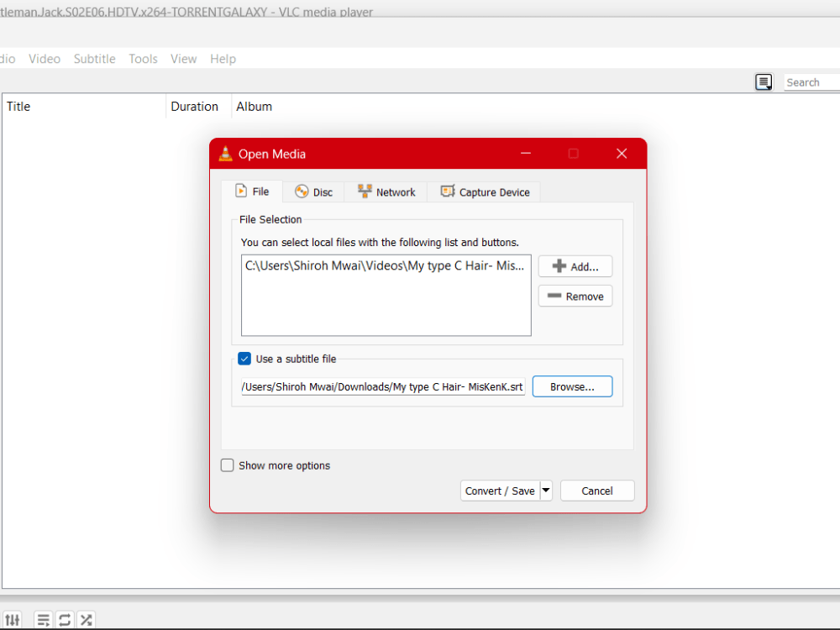840x630 pixels.
Task: Click the Add... button for files
Action: (x=575, y=266)
